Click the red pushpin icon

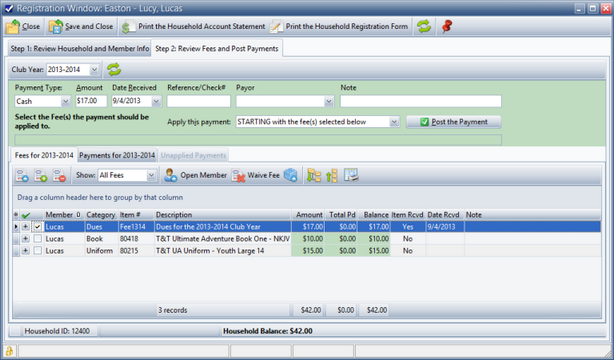click(x=447, y=27)
